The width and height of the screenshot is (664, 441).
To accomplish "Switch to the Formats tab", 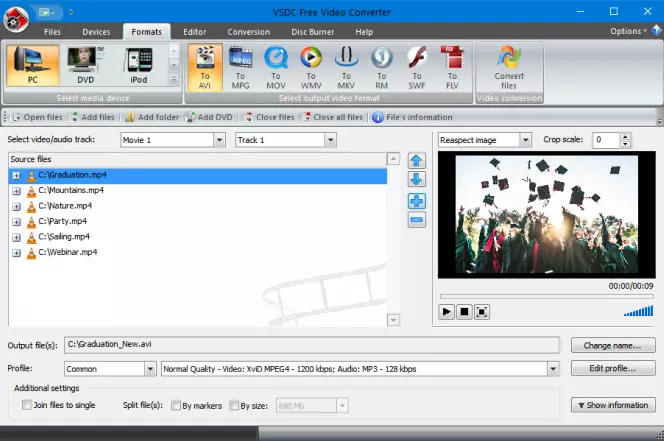I will pos(147,32).
